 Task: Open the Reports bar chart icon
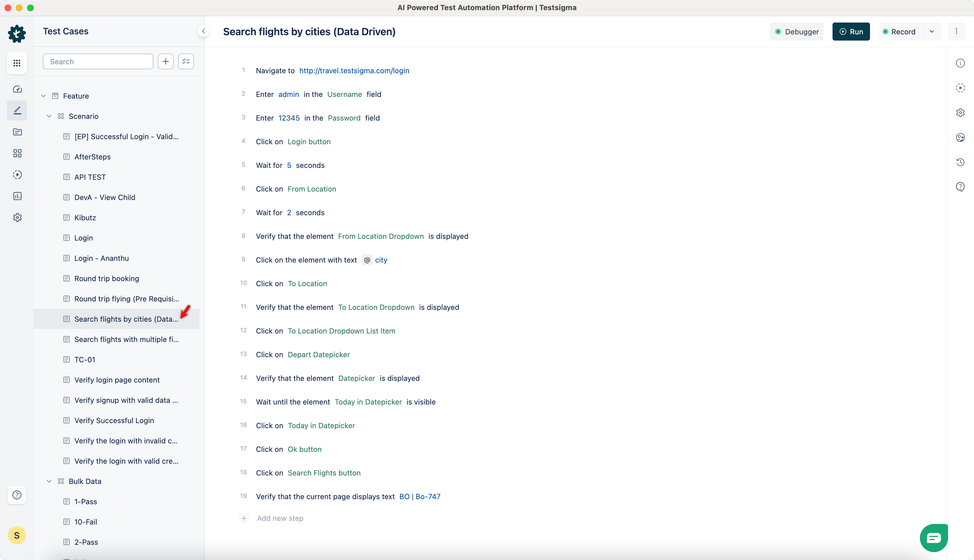click(17, 196)
